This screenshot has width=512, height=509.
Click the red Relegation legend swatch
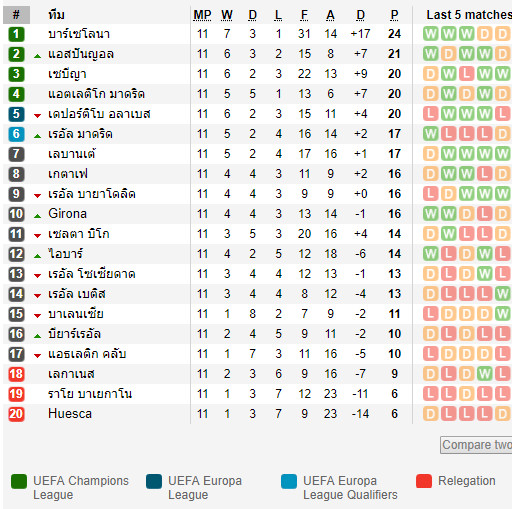click(424, 481)
